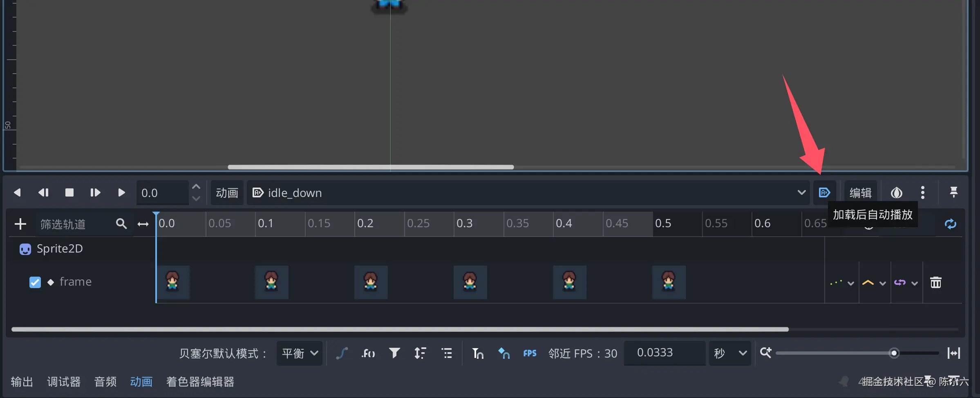Click the fit-to-panel icon beside zoom slider
Viewport: 980px width, 398px height.
point(954,353)
